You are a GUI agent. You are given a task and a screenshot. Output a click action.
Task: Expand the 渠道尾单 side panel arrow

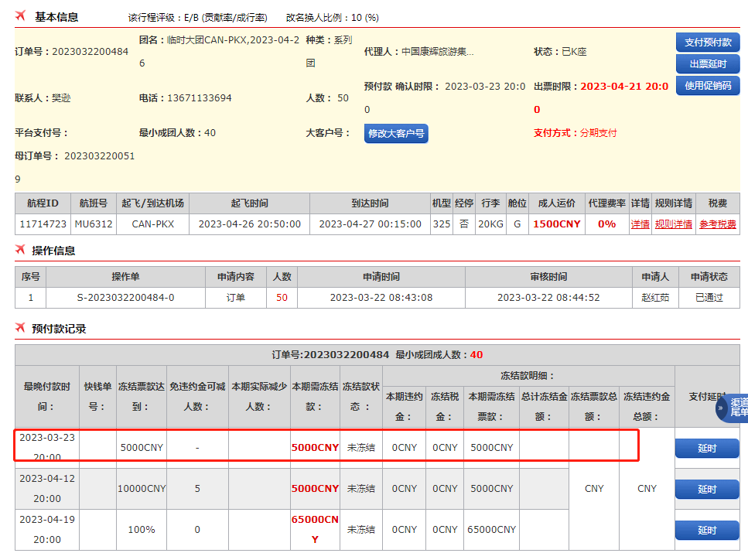click(721, 407)
